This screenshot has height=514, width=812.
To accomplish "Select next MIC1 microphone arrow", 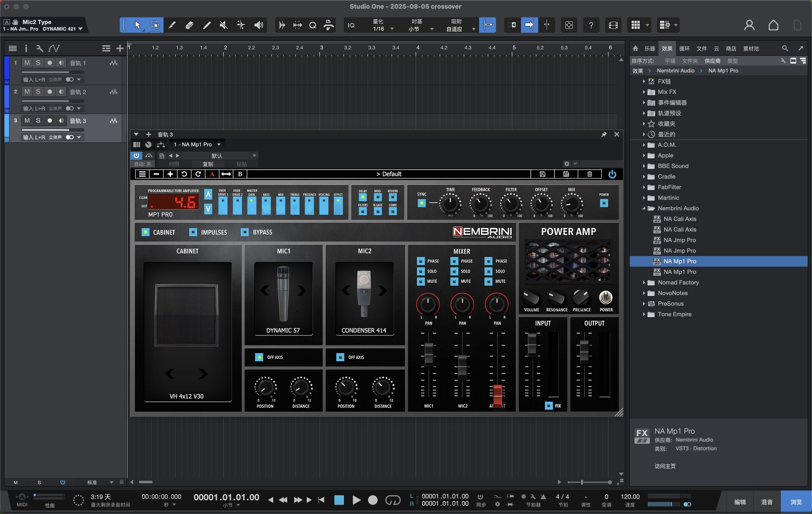I will coord(302,291).
